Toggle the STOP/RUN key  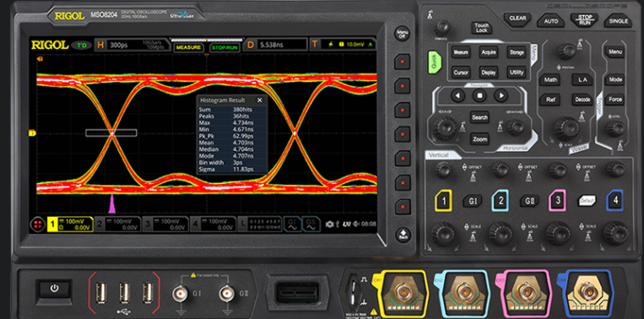(x=584, y=20)
